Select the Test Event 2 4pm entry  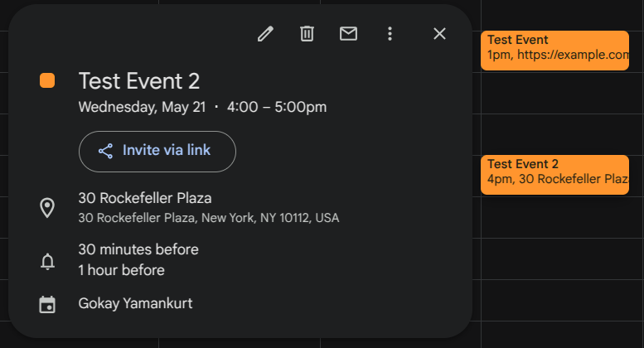pyautogui.click(x=554, y=175)
